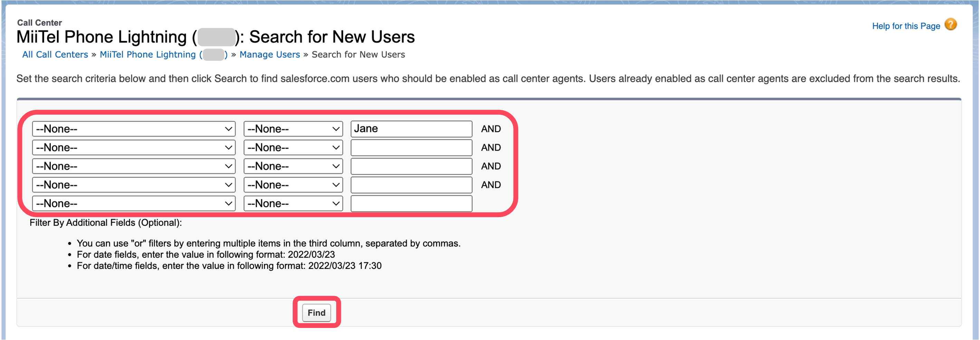Open first row operator dropdown

tap(293, 129)
